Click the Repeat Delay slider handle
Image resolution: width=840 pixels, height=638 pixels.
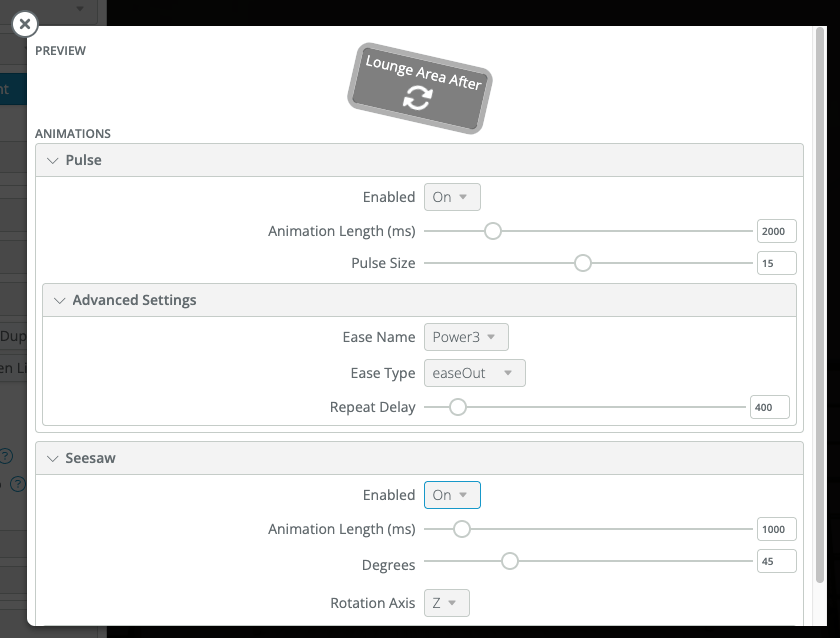(x=458, y=407)
